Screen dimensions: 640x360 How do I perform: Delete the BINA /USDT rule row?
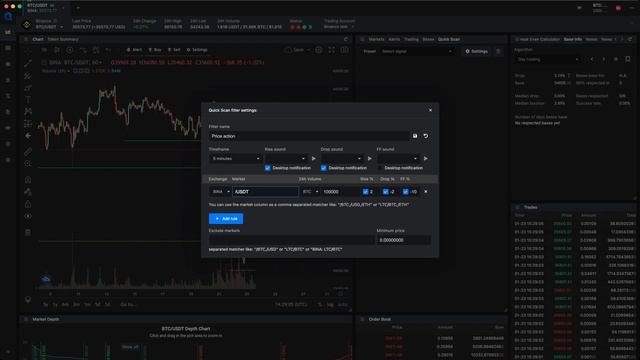[426, 191]
